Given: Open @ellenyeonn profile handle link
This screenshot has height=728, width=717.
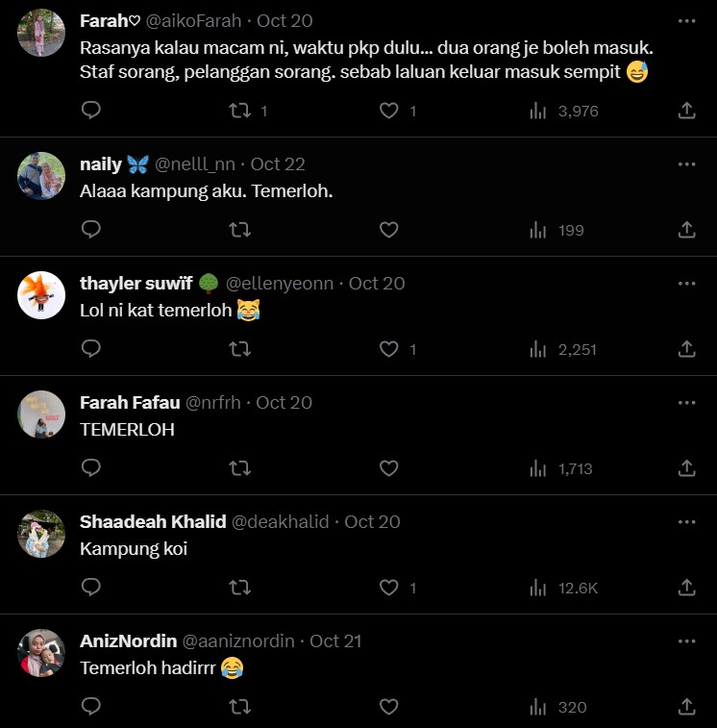Looking at the screenshot, I should tap(280, 283).
